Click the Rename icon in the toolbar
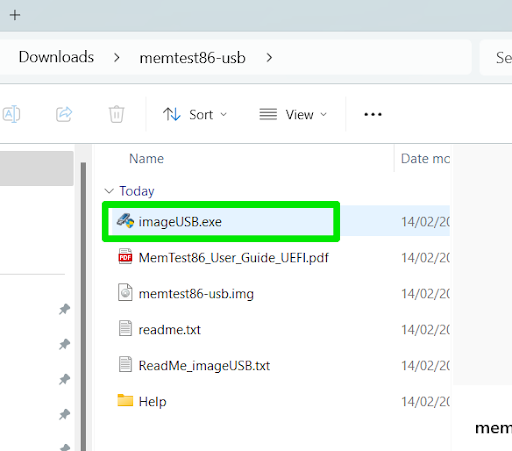 11,114
